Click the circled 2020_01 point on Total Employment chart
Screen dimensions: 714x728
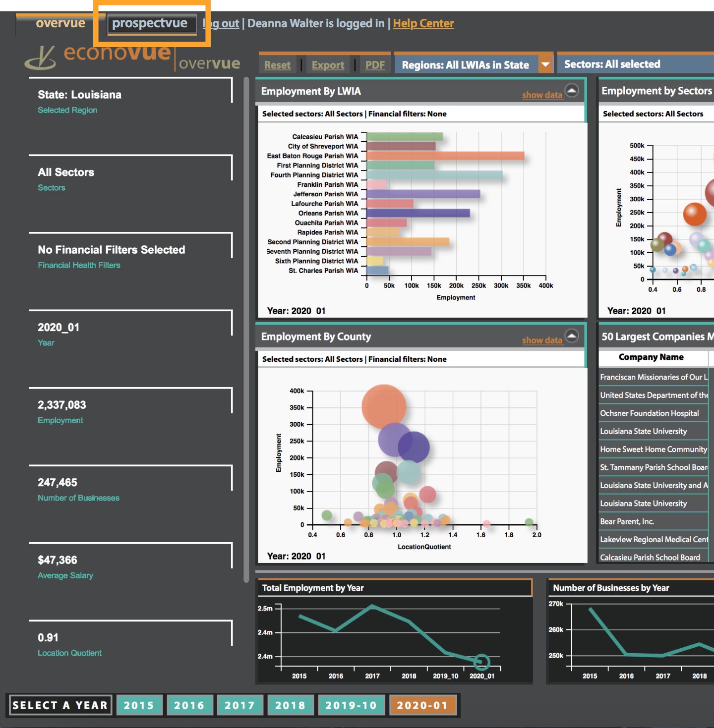pyautogui.click(x=481, y=661)
